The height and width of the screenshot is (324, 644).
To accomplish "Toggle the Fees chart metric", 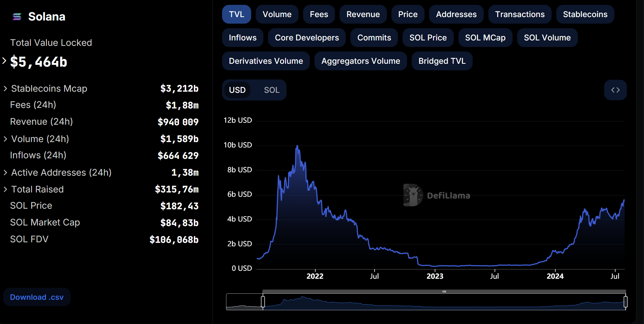I will pyautogui.click(x=319, y=14).
